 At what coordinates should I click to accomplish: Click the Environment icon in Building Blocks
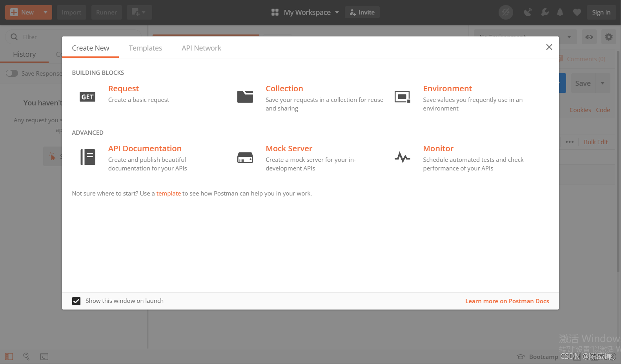402,96
